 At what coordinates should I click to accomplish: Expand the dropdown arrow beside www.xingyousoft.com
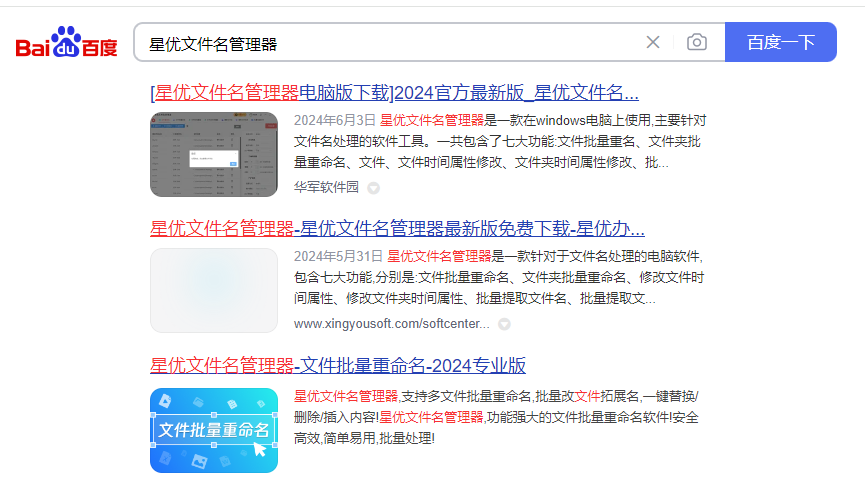504,324
